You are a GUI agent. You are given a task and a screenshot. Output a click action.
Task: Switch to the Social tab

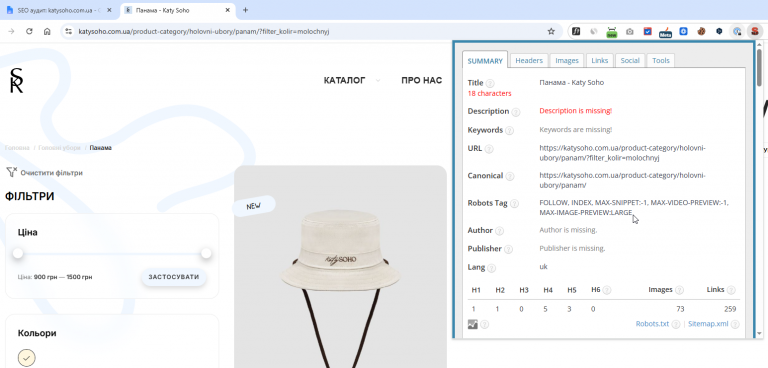[x=630, y=60]
